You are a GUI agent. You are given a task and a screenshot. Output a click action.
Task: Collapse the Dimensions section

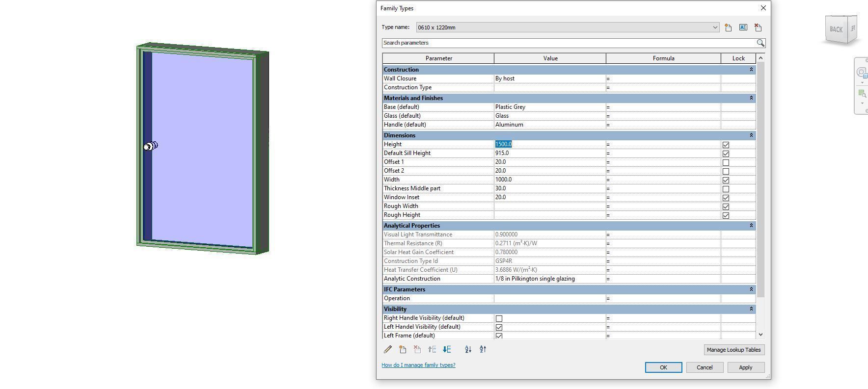(751, 135)
